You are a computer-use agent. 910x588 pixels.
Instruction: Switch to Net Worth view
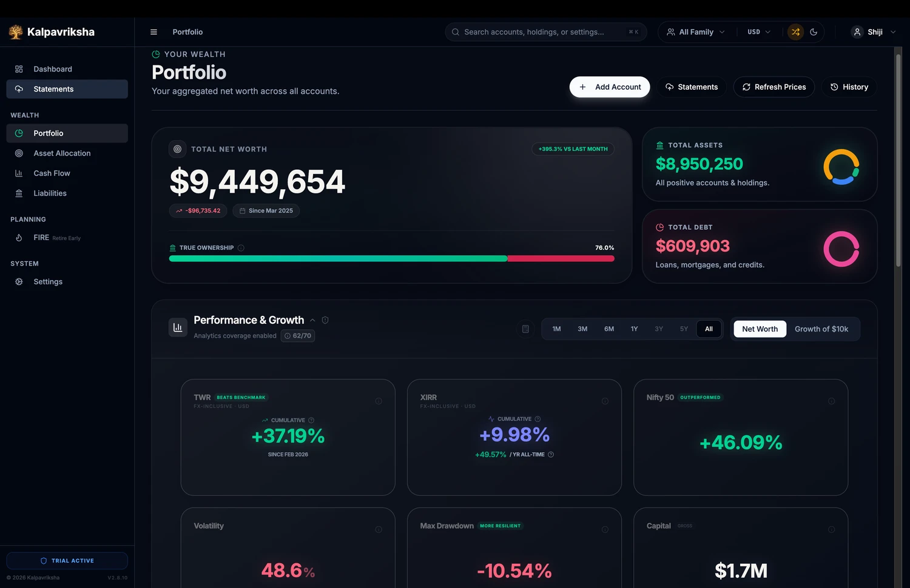(760, 329)
